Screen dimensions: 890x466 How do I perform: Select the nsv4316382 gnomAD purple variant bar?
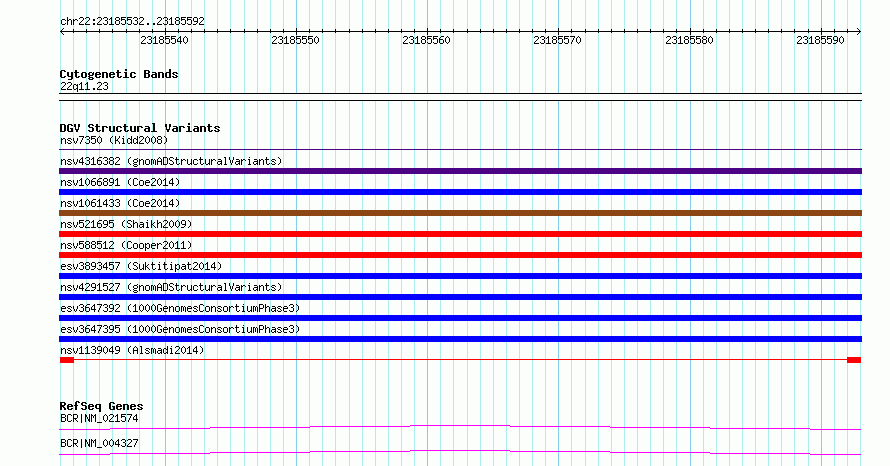click(x=460, y=171)
